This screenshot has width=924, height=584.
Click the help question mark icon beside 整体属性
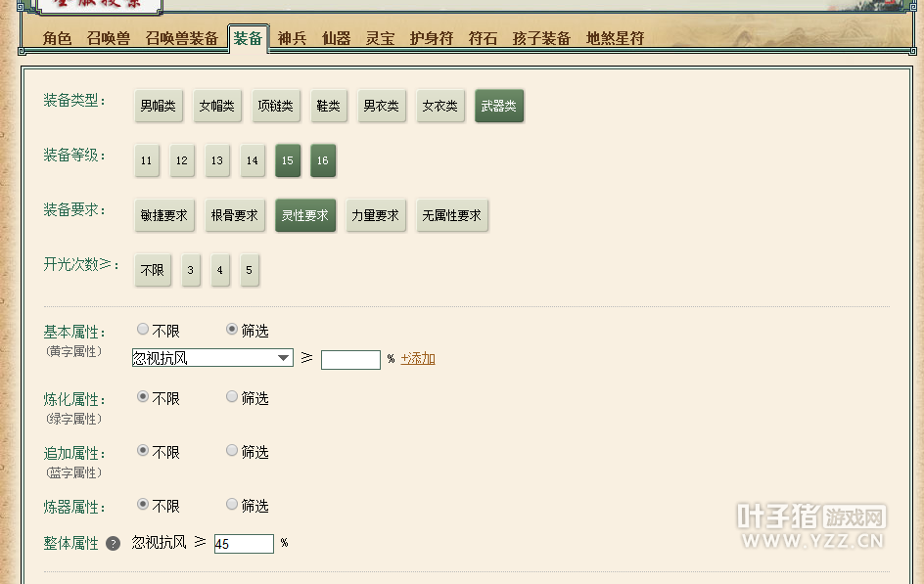[114, 543]
